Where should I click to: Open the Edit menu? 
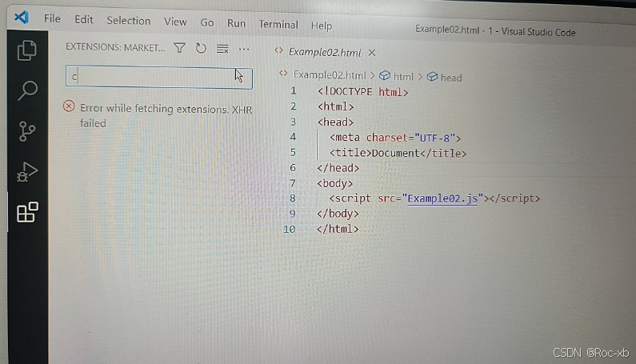pyautogui.click(x=84, y=19)
